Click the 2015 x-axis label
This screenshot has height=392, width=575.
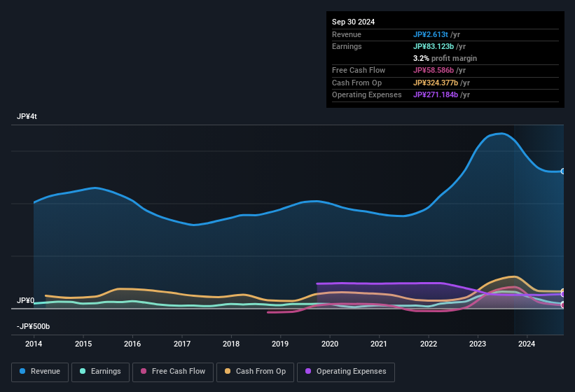83,344
